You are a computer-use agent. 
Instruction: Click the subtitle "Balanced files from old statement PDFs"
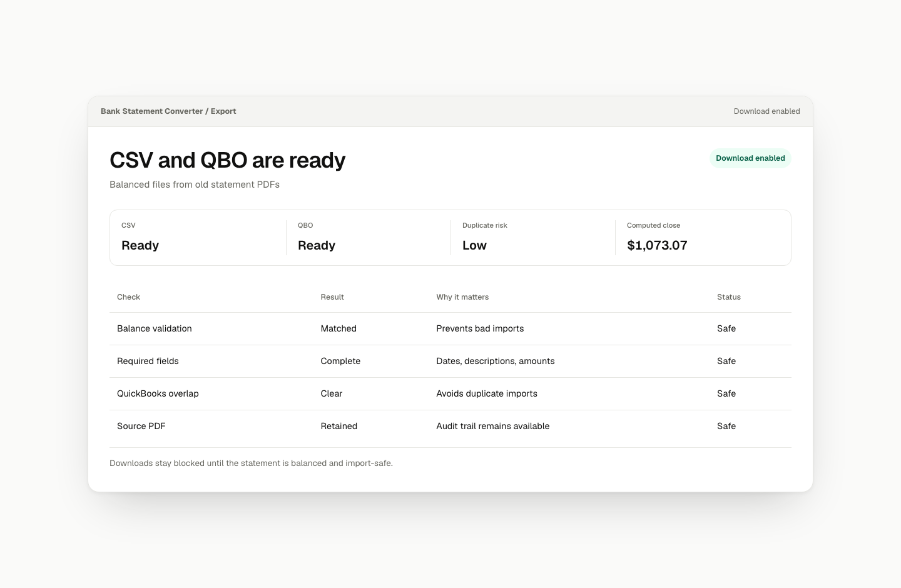(195, 185)
